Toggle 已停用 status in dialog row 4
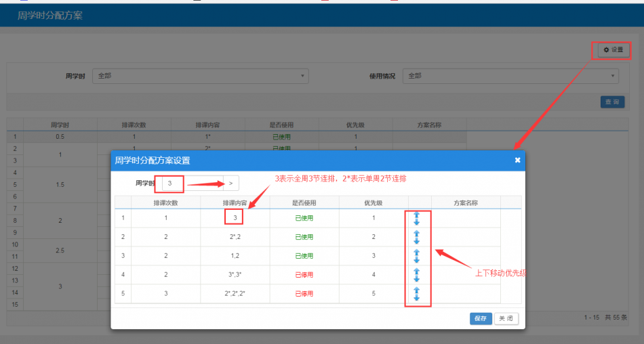Screen dimensions: 644x344 [304, 275]
